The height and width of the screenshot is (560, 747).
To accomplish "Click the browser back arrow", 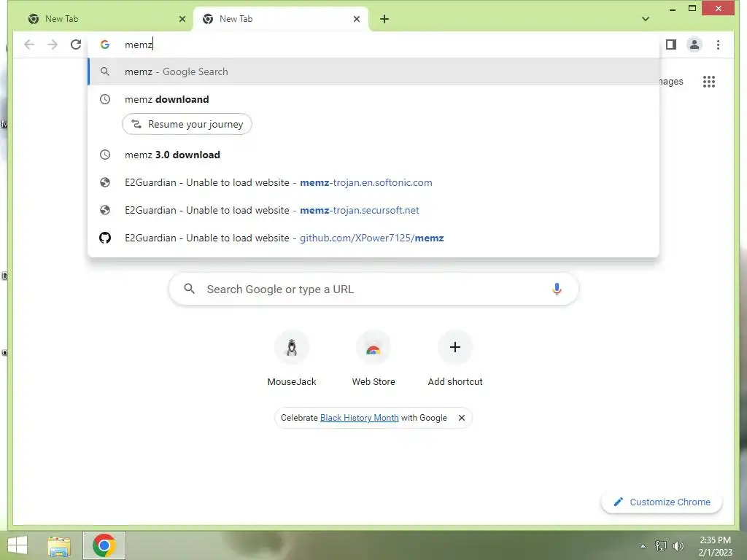I will click(x=29, y=44).
